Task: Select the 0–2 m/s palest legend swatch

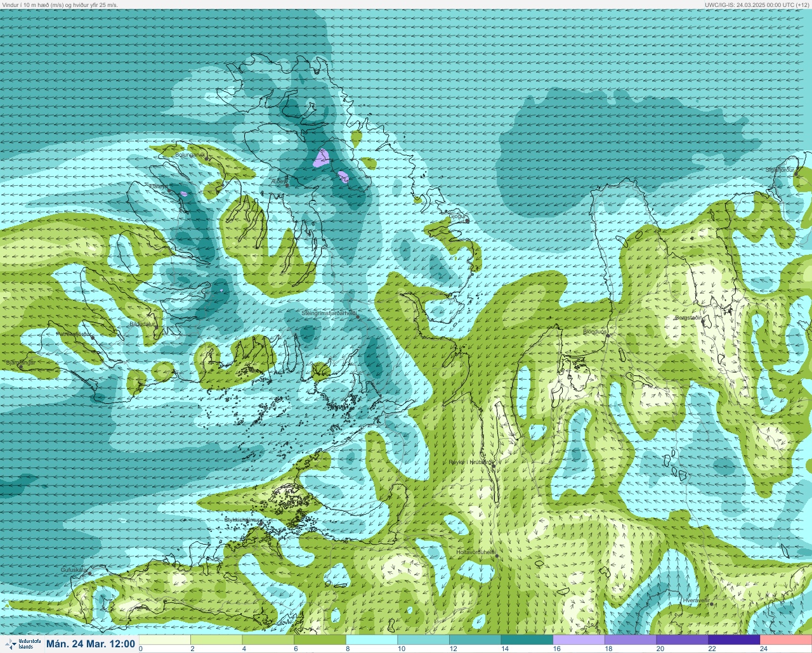Action: [165, 639]
